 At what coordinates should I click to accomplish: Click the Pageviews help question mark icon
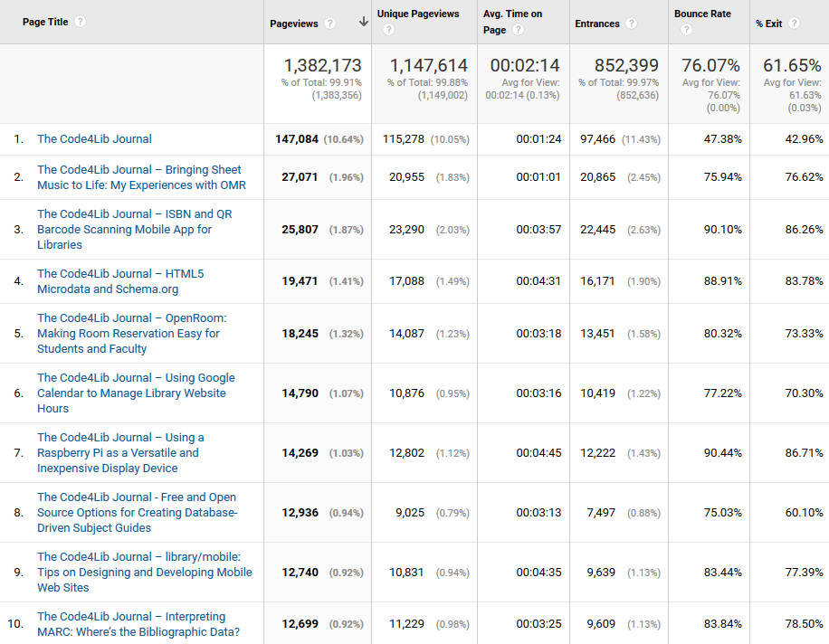[329, 24]
